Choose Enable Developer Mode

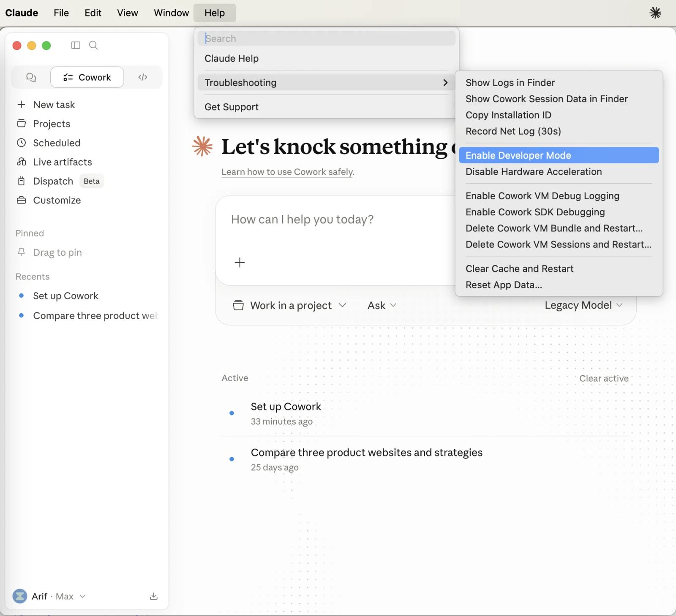559,155
